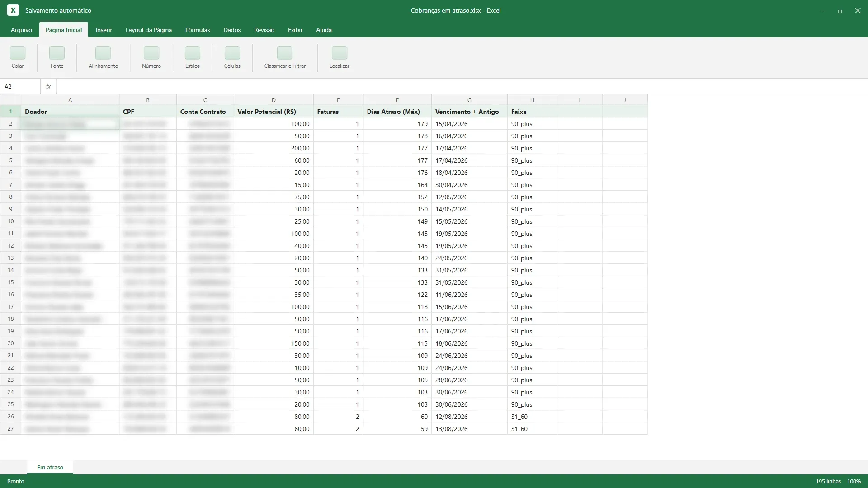Open the Fonte ribbon group
Viewport: 868px width, 488px height.
tap(57, 57)
